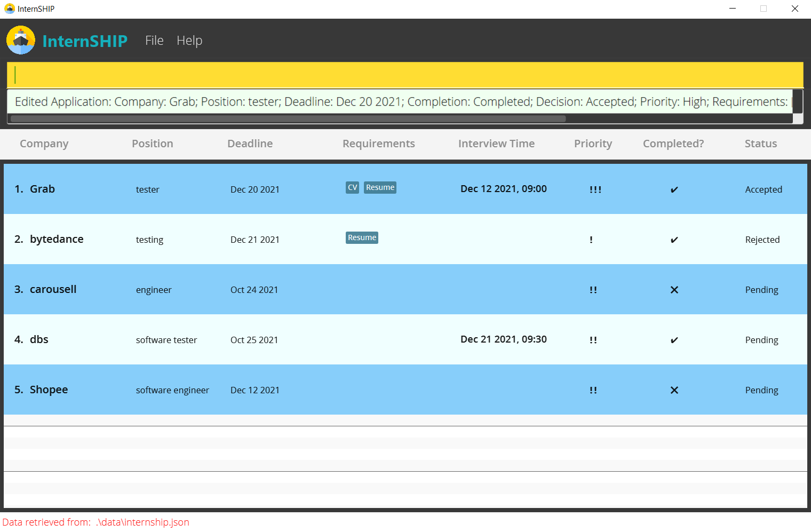Click the engineer position for carousell
This screenshot has width=811, height=532.
point(154,290)
